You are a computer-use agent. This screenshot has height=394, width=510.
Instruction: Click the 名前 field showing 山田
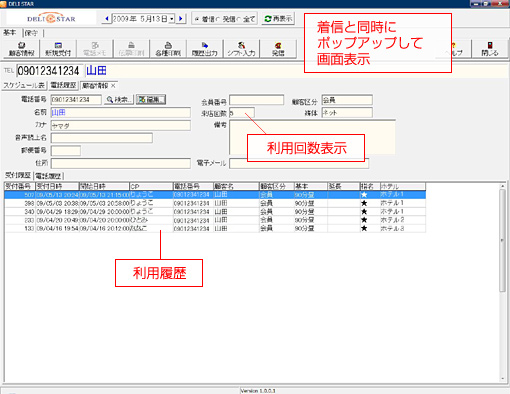[121, 113]
